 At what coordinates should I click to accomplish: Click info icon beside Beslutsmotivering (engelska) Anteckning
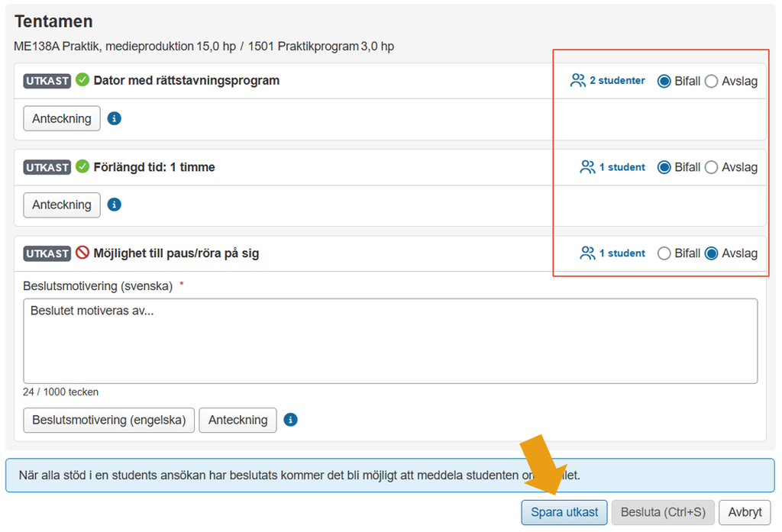(291, 420)
